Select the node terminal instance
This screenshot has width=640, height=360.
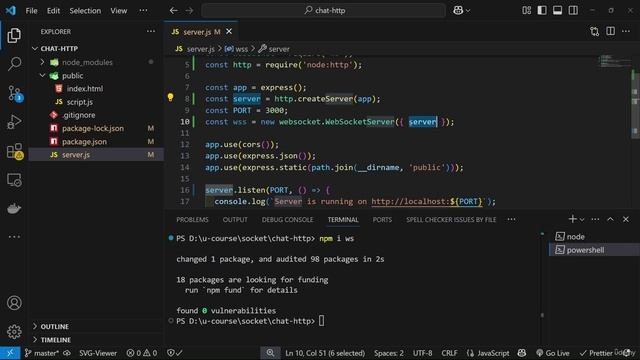pyautogui.click(x=594, y=237)
